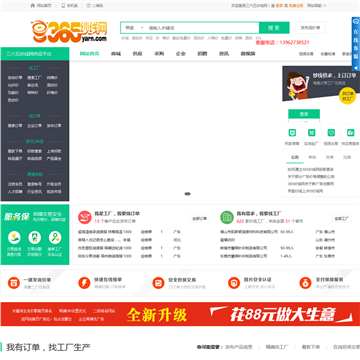Click 行业资讯 in the dark sidebar

pyautogui.click(x=35, y=192)
